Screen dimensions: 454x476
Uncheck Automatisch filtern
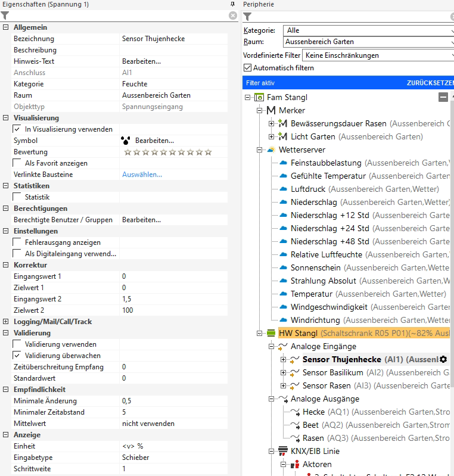click(x=247, y=68)
